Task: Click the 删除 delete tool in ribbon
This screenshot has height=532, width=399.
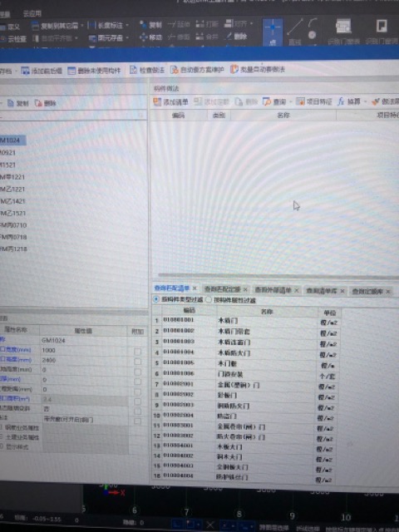Action: [x=236, y=36]
